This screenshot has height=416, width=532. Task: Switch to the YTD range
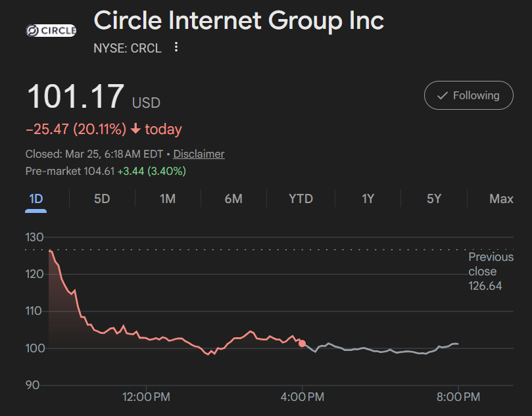coord(301,198)
